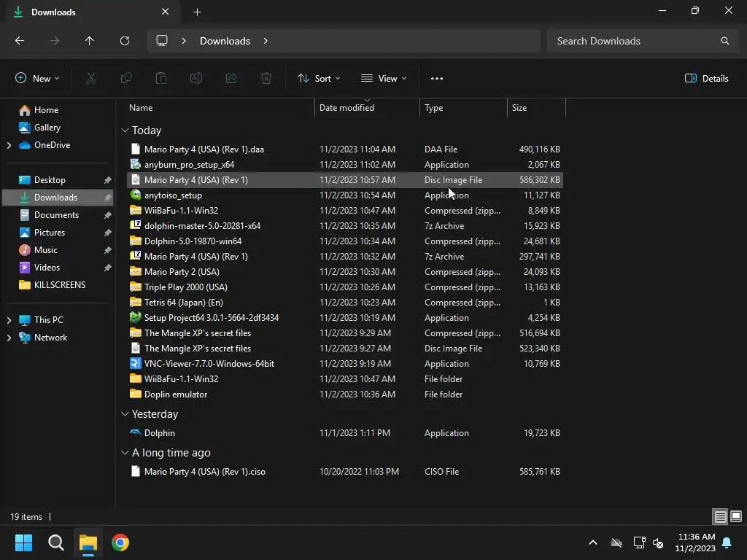Toggle the Details pane button

706,79
